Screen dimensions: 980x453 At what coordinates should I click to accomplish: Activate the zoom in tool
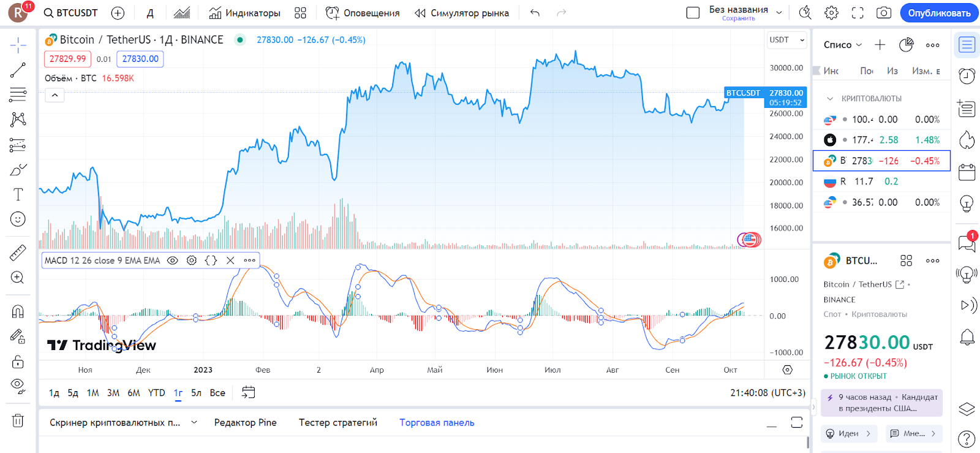pyautogui.click(x=18, y=278)
